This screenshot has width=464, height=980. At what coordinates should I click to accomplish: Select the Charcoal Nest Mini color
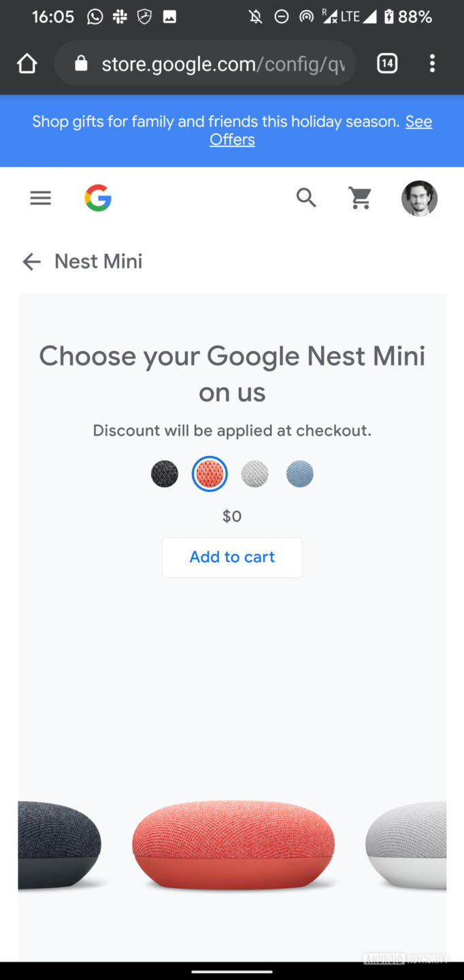click(x=164, y=474)
